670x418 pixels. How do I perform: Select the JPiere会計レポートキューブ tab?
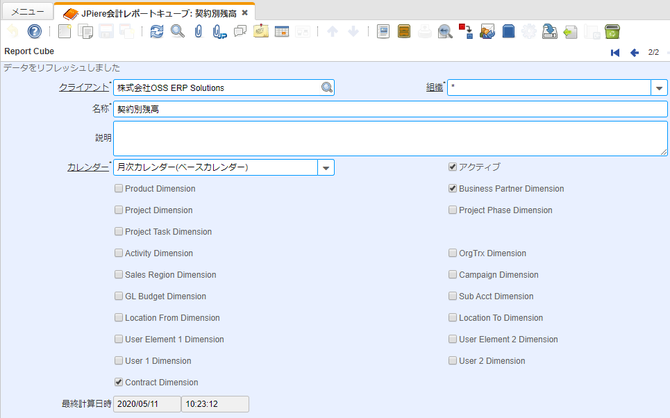click(x=156, y=13)
